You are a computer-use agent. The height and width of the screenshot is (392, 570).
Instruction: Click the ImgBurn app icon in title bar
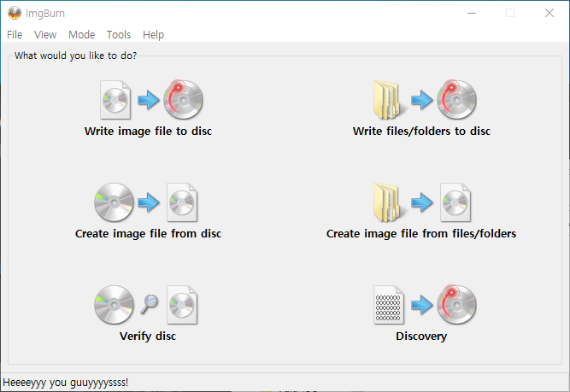pyautogui.click(x=15, y=13)
